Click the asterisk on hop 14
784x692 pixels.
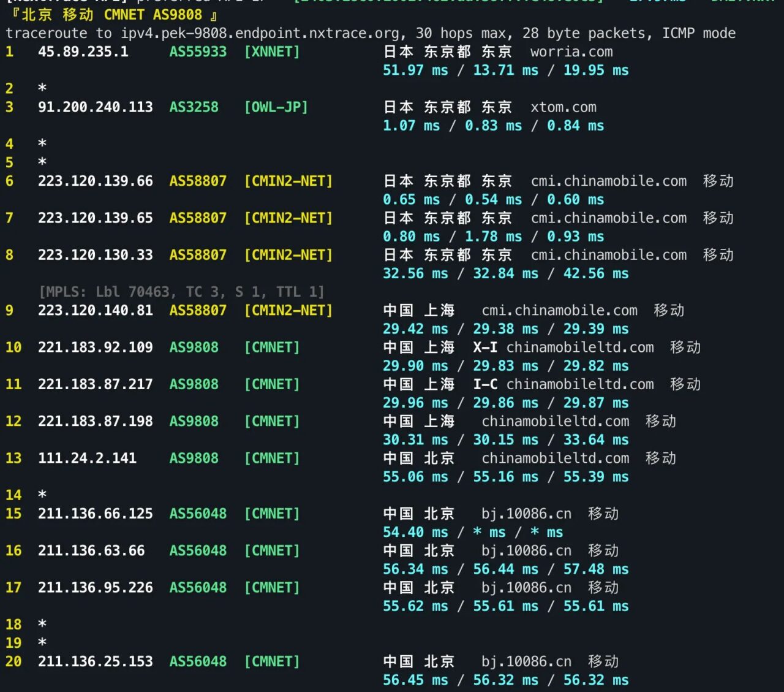tap(42, 495)
